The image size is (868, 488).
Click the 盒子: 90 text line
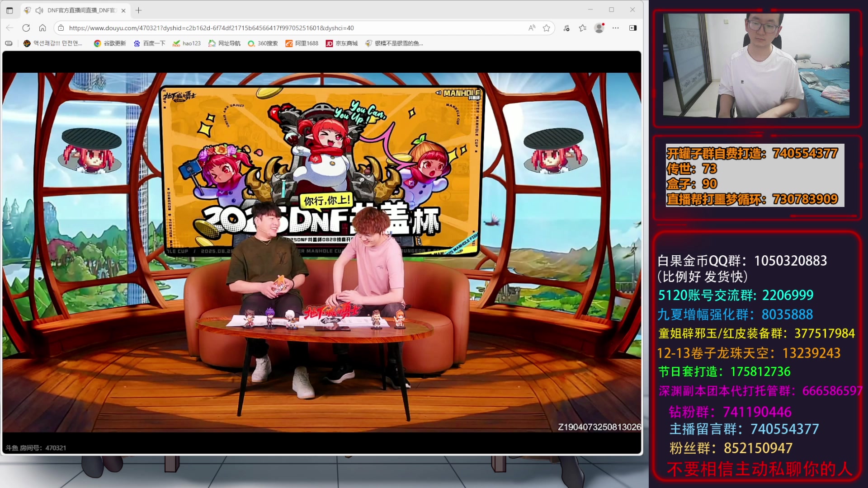(692, 184)
